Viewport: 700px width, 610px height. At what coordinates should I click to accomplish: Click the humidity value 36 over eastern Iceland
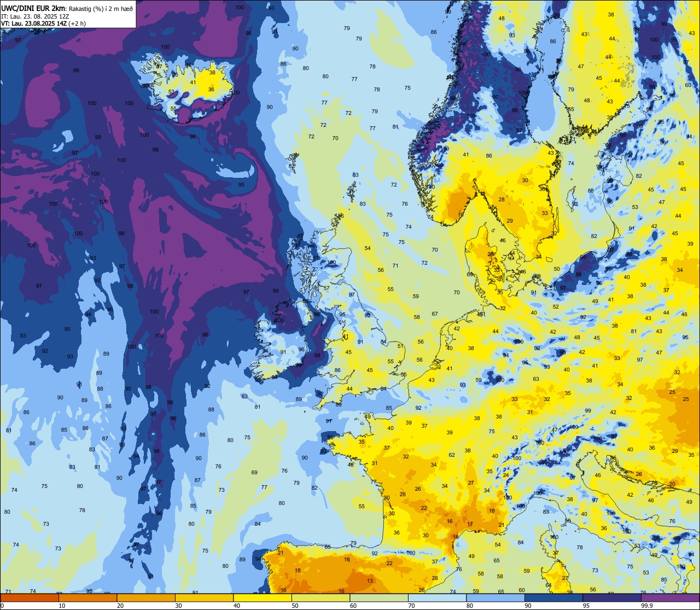211,89
